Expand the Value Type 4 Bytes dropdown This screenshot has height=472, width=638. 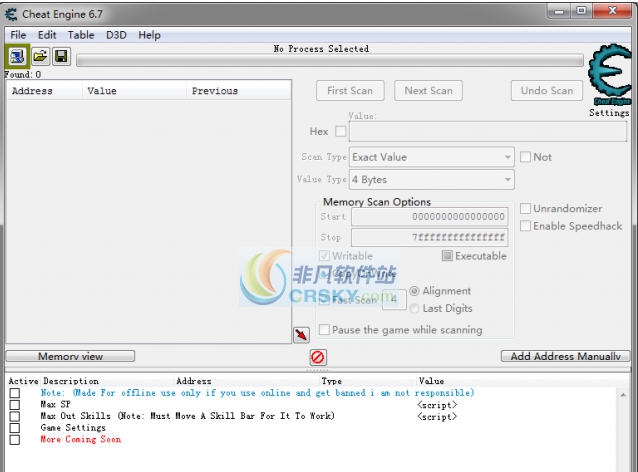tap(431, 179)
